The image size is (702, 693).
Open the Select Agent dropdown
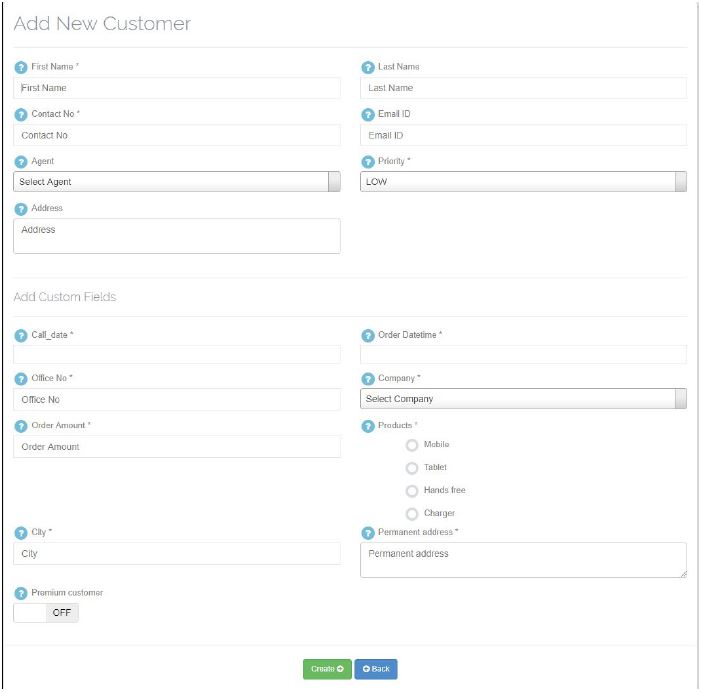coord(176,182)
